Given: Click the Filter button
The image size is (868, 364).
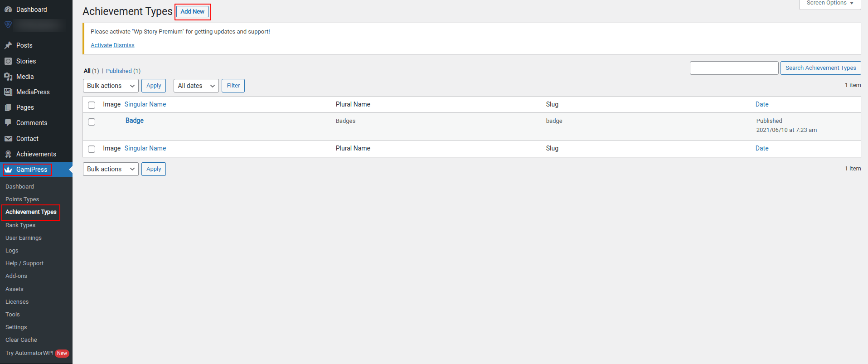Looking at the screenshot, I should click(x=233, y=86).
